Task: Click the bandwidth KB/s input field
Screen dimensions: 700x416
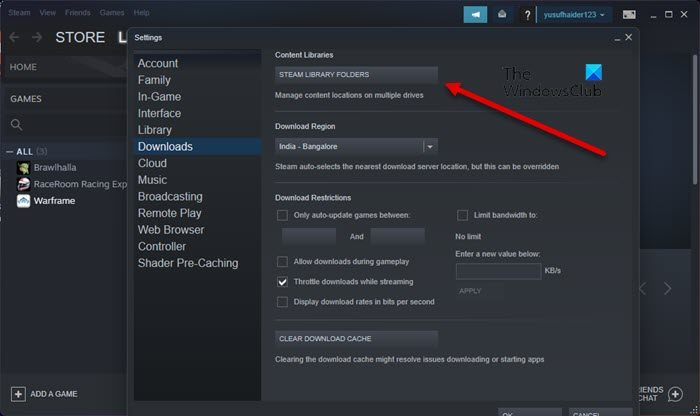Action: coord(498,271)
